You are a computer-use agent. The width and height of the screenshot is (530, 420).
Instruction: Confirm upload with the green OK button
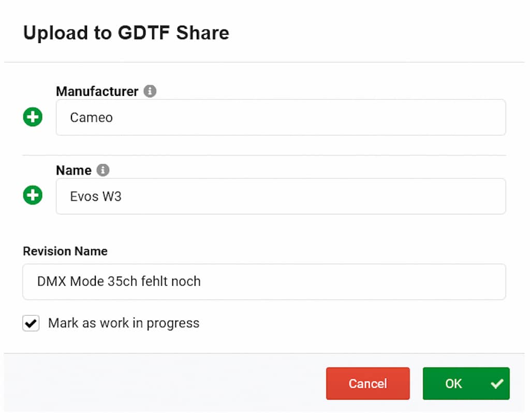pos(454,384)
